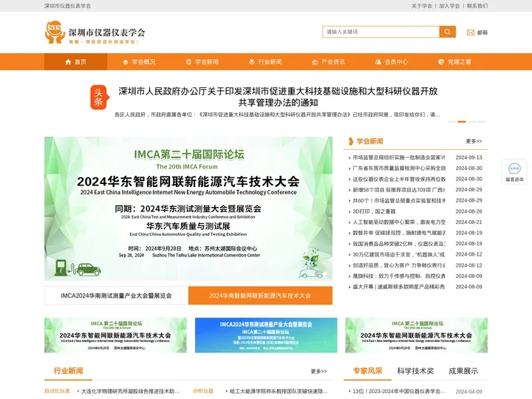The width and height of the screenshot is (532, 399).
Task: Open news 我国消费品品种突破2亿种
Action: pos(399,244)
